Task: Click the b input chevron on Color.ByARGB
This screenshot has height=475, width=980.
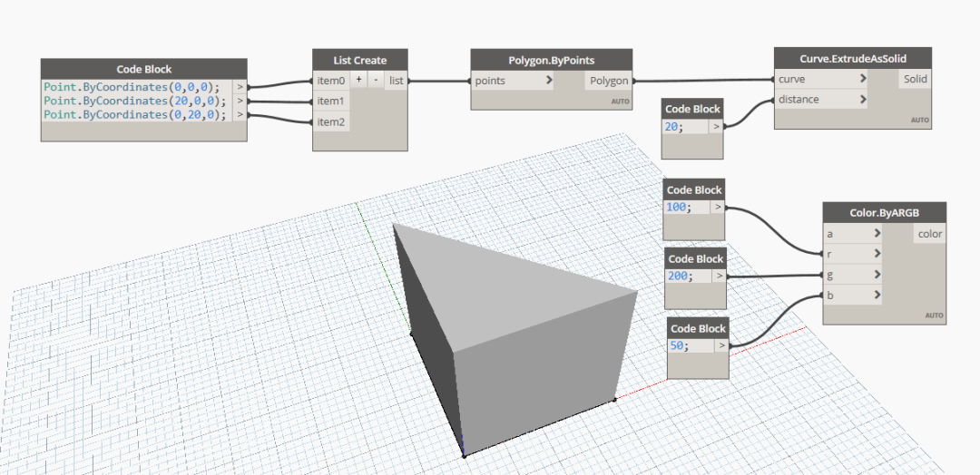Action: (877, 296)
